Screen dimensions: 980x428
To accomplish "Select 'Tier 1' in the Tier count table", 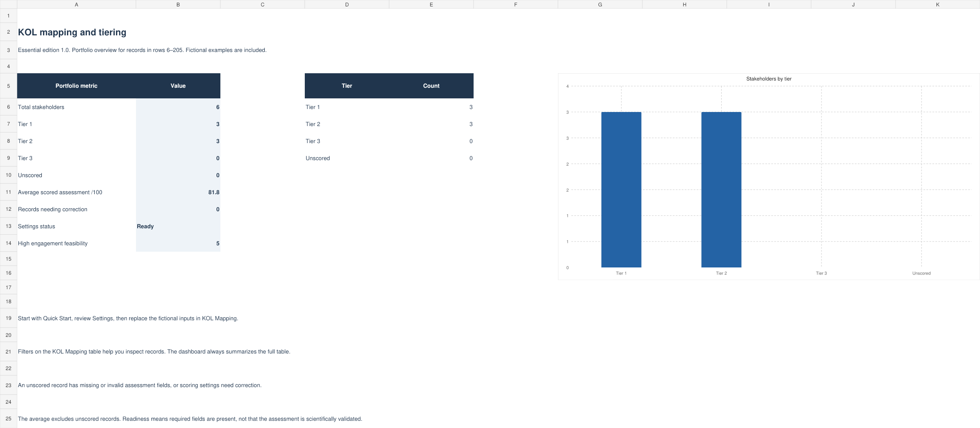I will (x=347, y=107).
